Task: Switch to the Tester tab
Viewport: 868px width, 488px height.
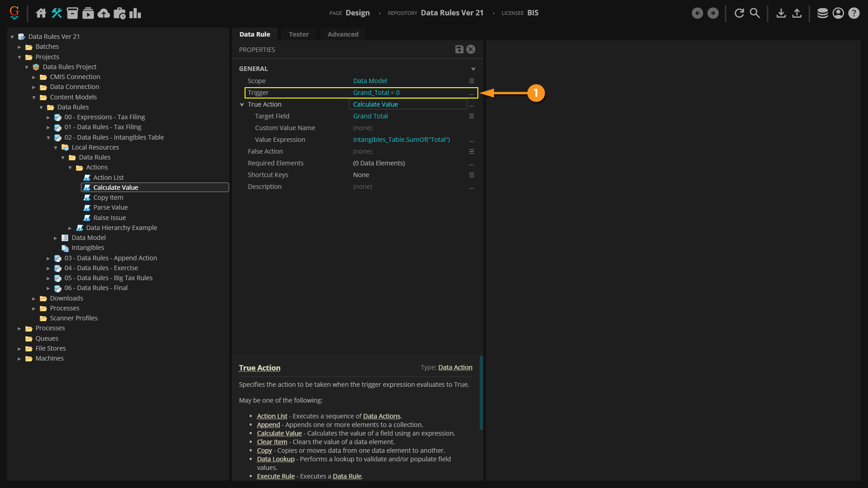Action: [x=298, y=34]
